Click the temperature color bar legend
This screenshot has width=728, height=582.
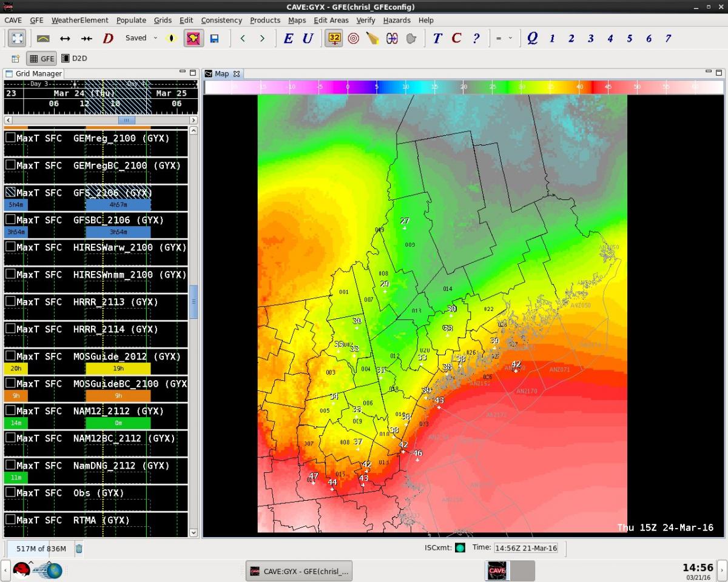(x=464, y=87)
